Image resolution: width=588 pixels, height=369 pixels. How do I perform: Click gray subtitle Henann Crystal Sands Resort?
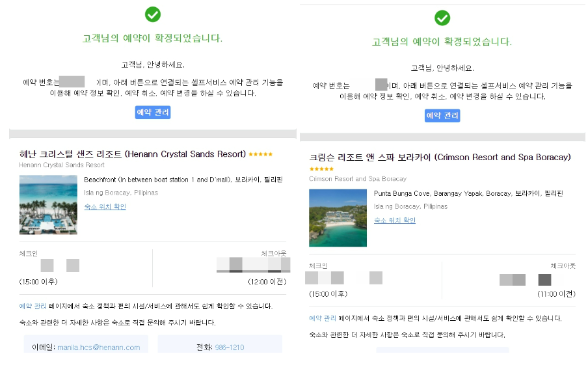pyautogui.click(x=62, y=165)
